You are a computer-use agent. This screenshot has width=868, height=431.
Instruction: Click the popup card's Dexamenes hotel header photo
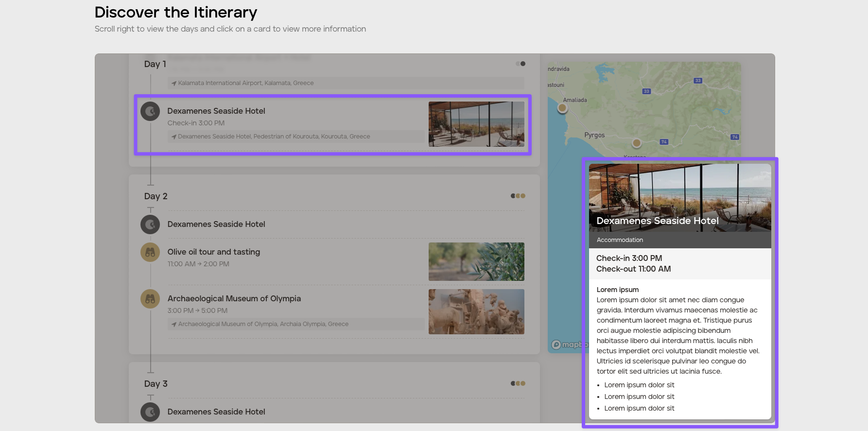679,194
